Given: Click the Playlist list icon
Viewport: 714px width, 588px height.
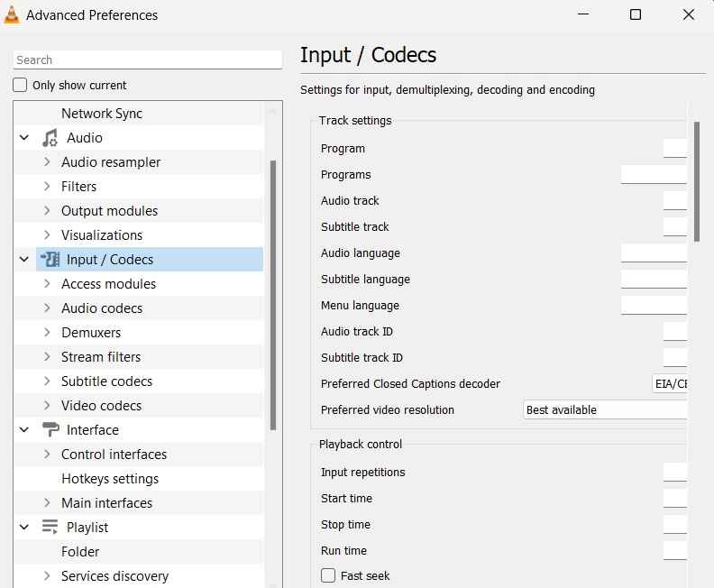Looking at the screenshot, I should (x=50, y=527).
